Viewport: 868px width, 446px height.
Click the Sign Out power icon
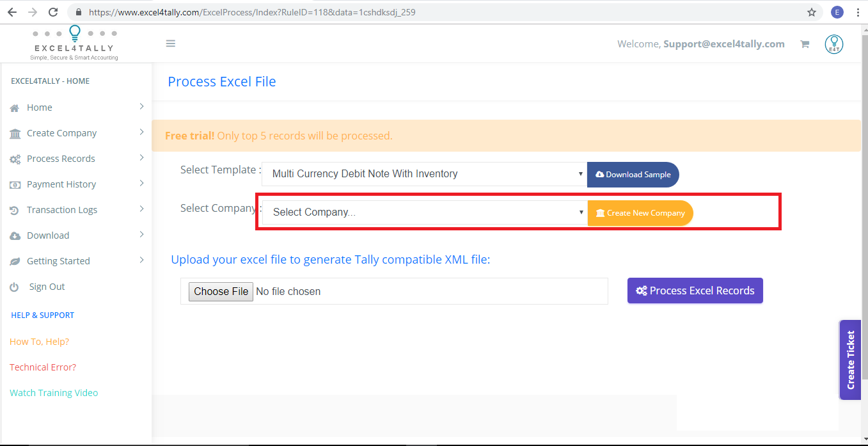pyautogui.click(x=15, y=287)
